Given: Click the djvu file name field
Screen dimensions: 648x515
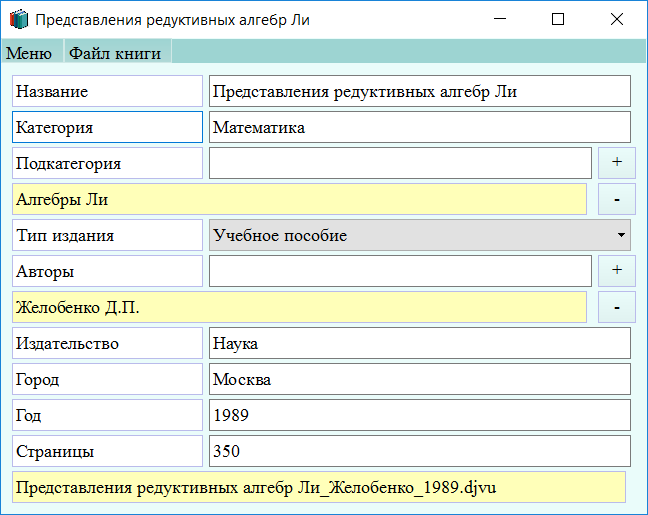Looking at the screenshot, I should coord(318,487).
